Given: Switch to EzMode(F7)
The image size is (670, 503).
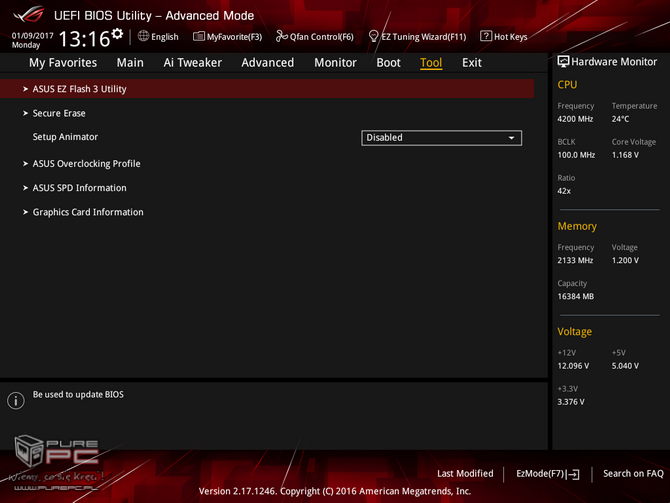Looking at the screenshot, I should (548, 474).
